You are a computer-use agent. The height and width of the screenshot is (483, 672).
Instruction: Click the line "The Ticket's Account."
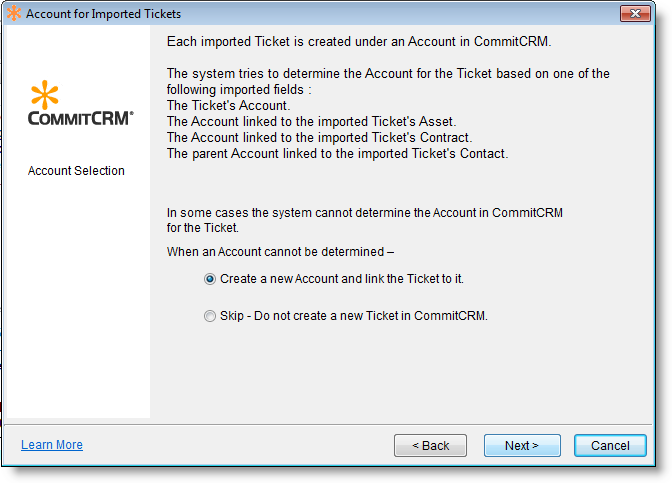pyautogui.click(x=228, y=105)
